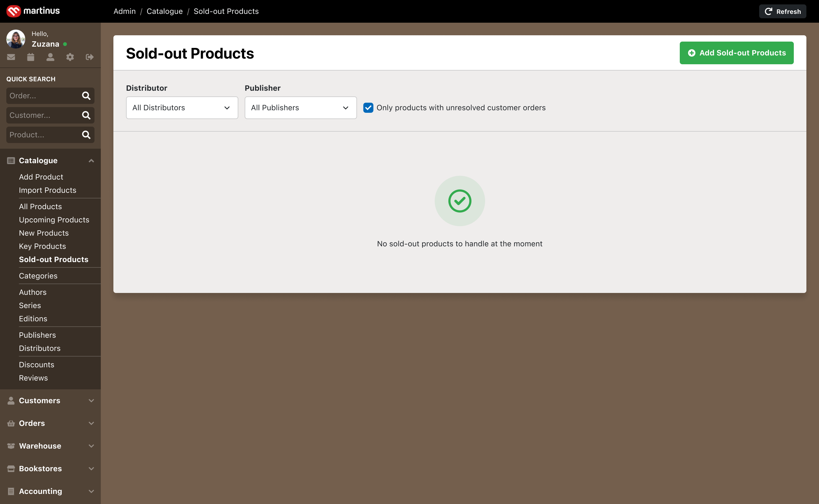Image resolution: width=819 pixels, height=504 pixels.
Task: Go to All Products
Action: click(x=40, y=207)
